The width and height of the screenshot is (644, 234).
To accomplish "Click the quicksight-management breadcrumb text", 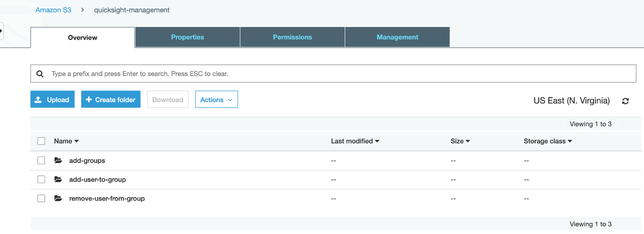I will click(x=132, y=10).
